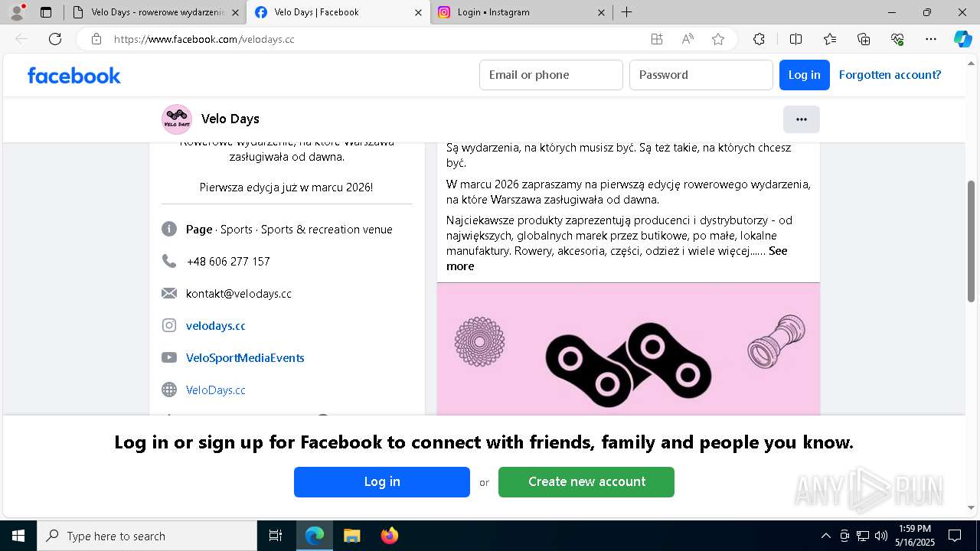Open Edge Settings and more menu

pyautogui.click(x=931, y=39)
